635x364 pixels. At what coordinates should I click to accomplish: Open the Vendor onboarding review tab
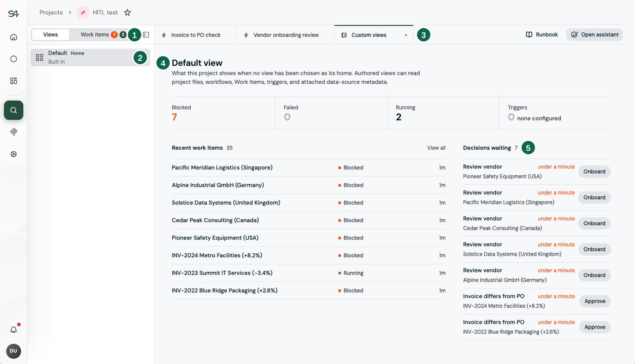(286, 35)
